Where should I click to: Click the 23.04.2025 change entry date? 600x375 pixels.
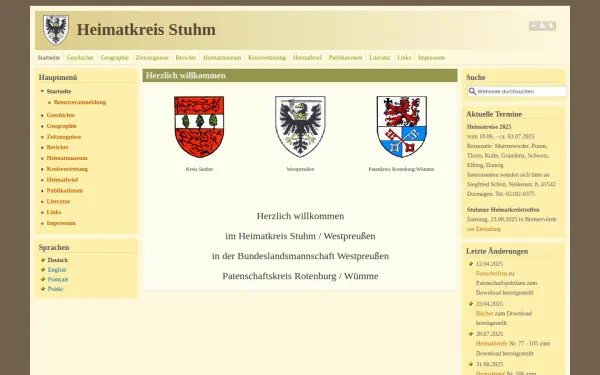click(x=489, y=304)
